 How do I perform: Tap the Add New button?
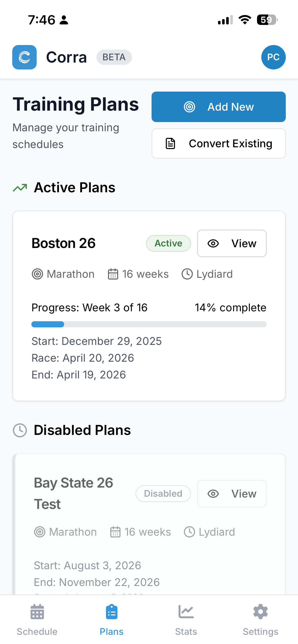[219, 107]
